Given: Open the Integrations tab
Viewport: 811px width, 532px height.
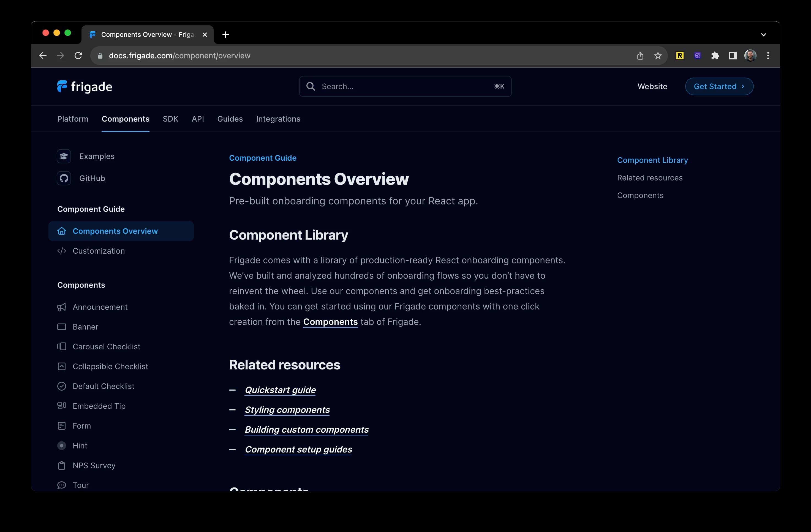Looking at the screenshot, I should point(278,119).
